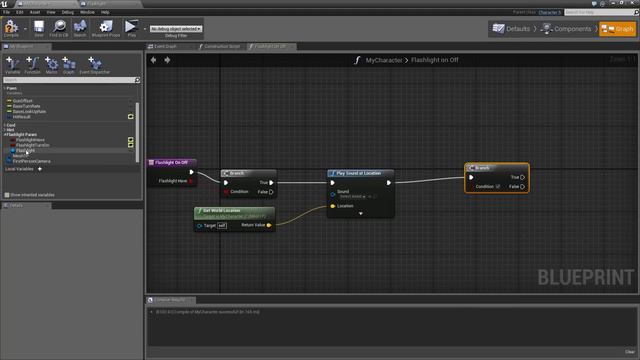The width and height of the screenshot is (640, 360).
Task: Open the File menu
Action: point(7,12)
